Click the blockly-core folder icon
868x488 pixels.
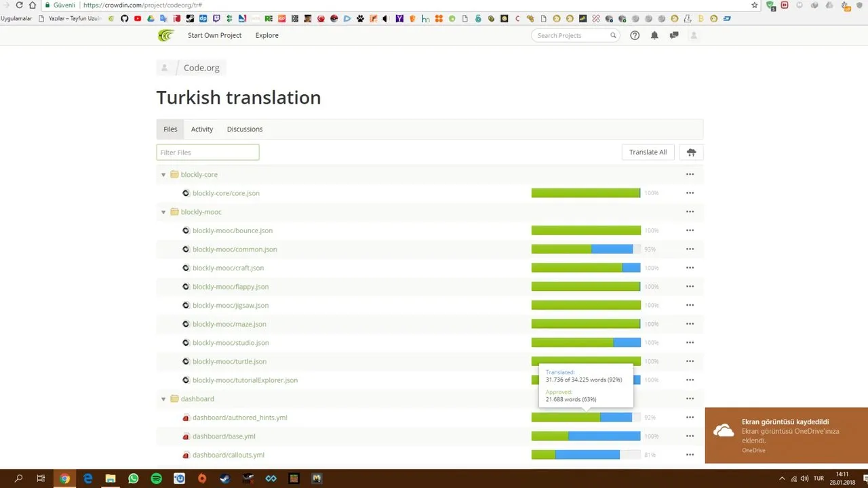pos(174,174)
